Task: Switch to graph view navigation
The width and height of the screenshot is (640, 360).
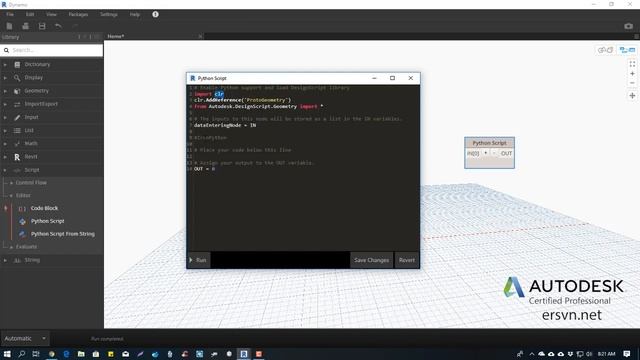Action: 627,50
